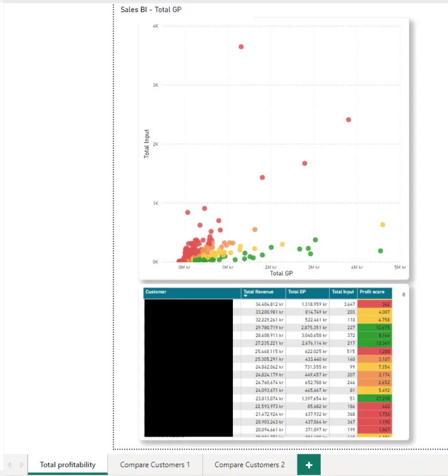The height and width of the screenshot is (476, 448).
Task: Click the red Profit score cell 362
Action: click(x=375, y=304)
